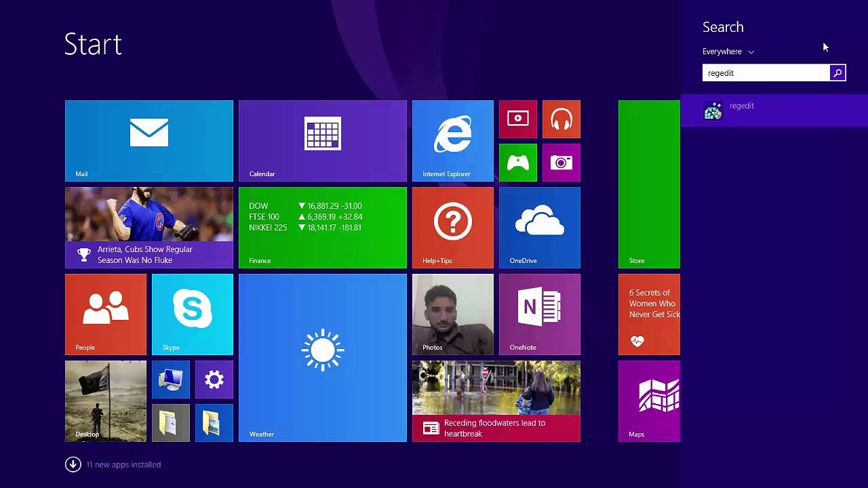The image size is (868, 488).
Task: Launch Internet Explorer from its tile
Action: coord(453,141)
